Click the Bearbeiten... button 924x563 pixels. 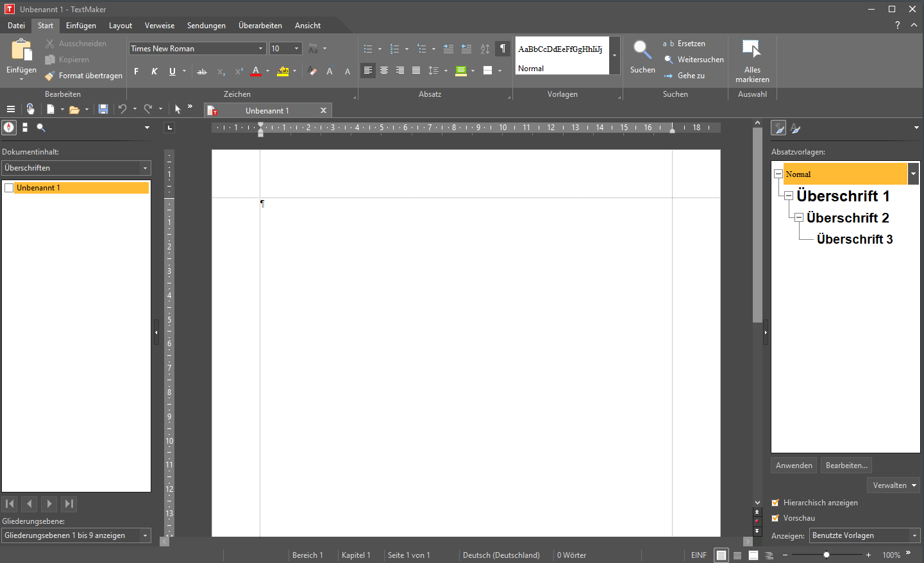(846, 466)
